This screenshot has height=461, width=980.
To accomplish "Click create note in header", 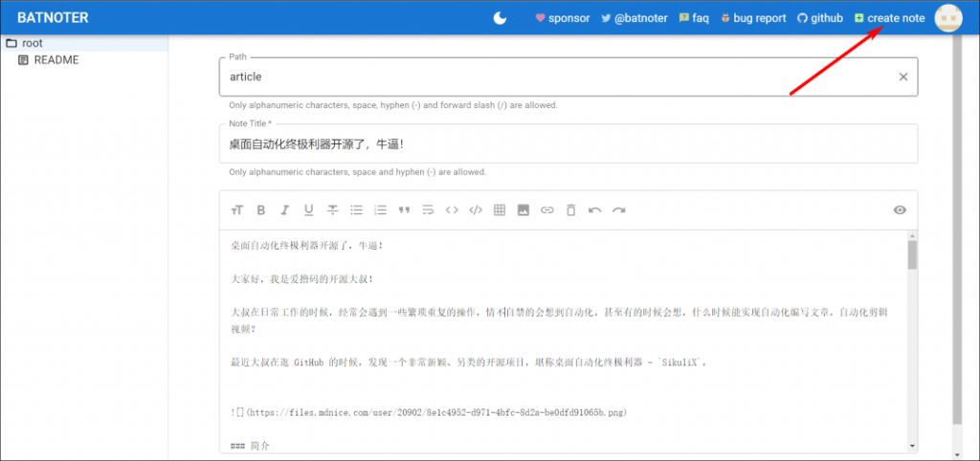I will pyautogui.click(x=889, y=18).
